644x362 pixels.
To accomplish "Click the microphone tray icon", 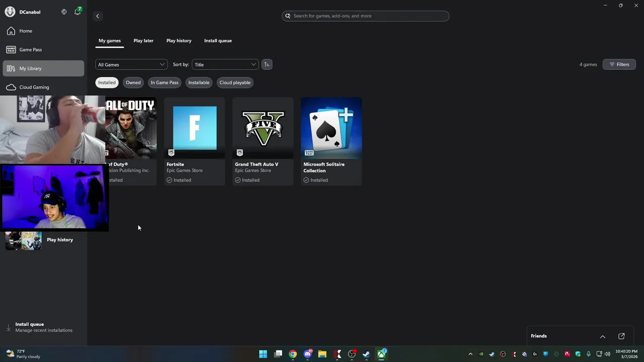I will click(x=589, y=354).
